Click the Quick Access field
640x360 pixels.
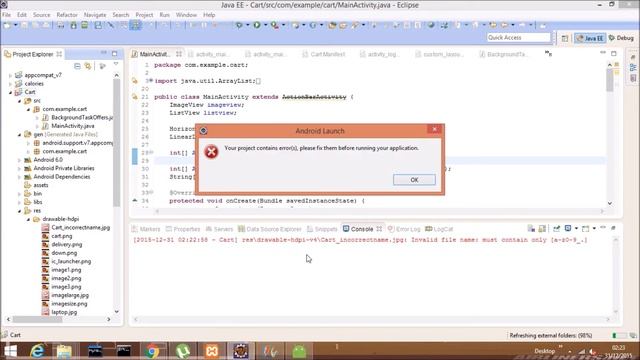[x=519, y=38]
